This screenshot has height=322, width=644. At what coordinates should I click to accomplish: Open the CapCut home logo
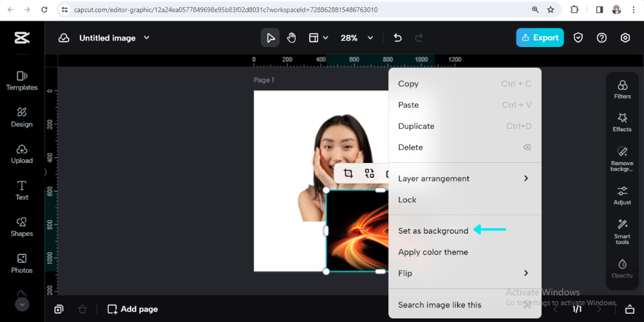[22, 38]
